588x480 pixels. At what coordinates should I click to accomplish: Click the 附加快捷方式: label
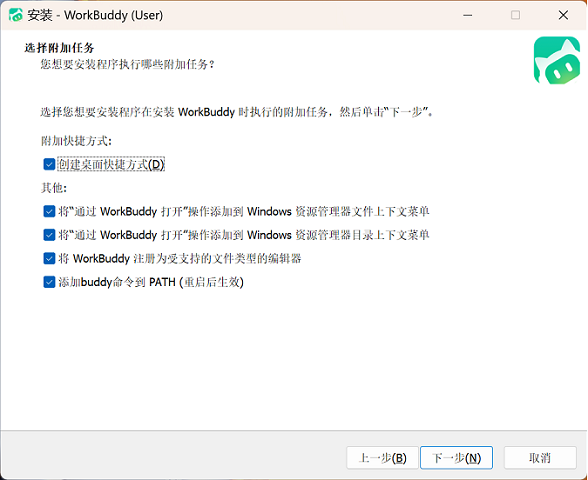click(76, 141)
